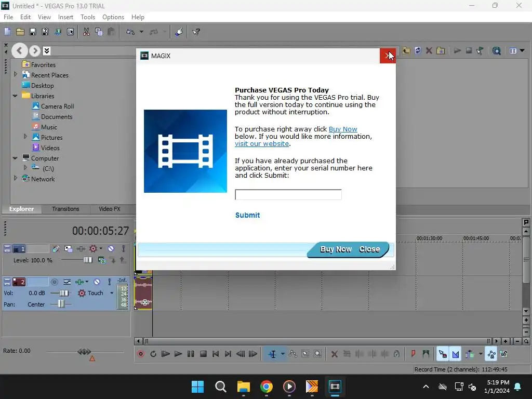Toggle Enable Snapping button
Viewport: 532px width, 399px height.
click(x=443, y=354)
